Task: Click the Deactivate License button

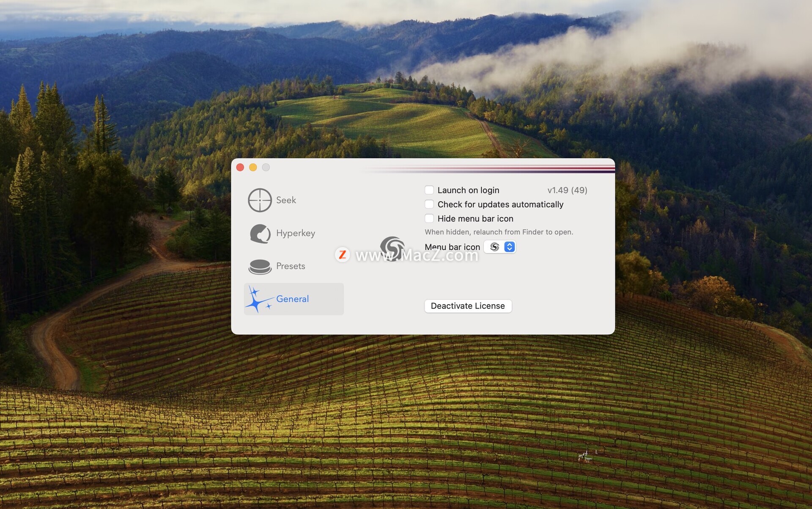Action: click(x=468, y=306)
